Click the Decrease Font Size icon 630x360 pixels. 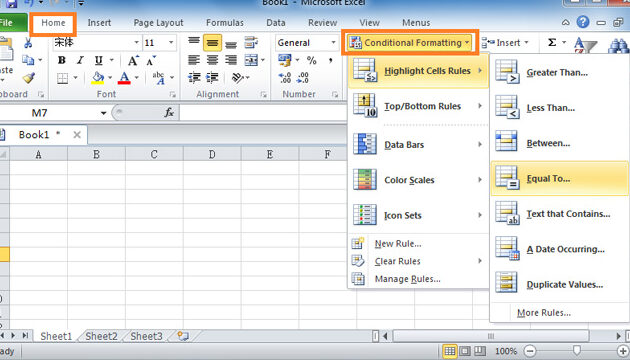[151, 61]
